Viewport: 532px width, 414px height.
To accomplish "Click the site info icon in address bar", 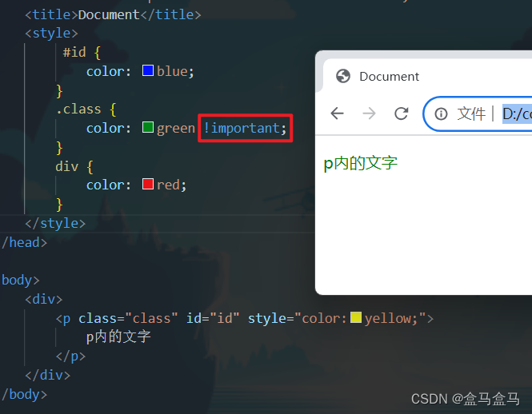I will pyautogui.click(x=441, y=114).
